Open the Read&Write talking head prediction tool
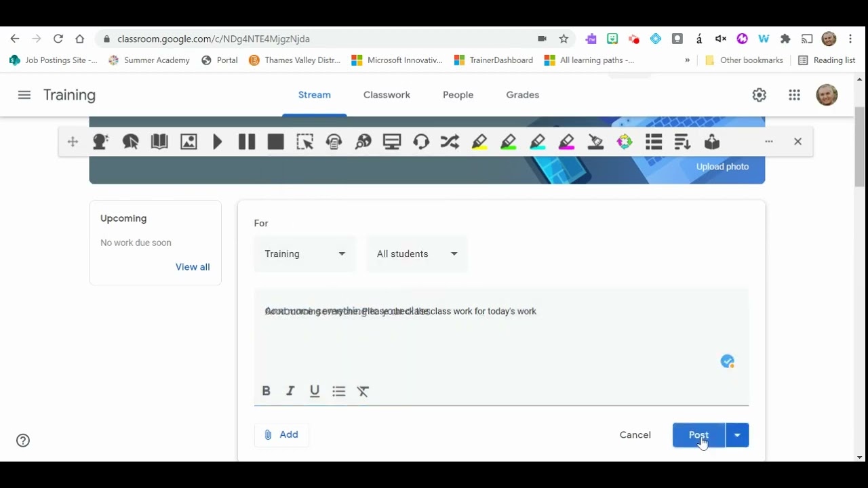The image size is (868, 488). coord(100,142)
